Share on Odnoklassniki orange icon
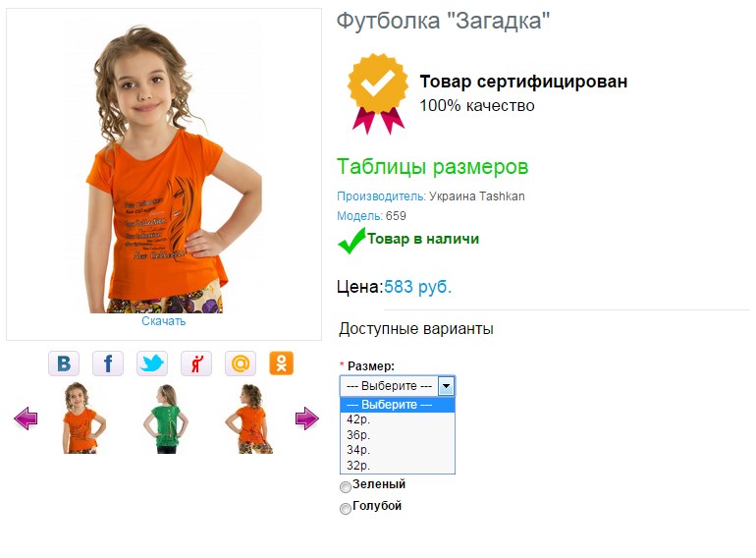The height and width of the screenshot is (558, 756). [282, 363]
